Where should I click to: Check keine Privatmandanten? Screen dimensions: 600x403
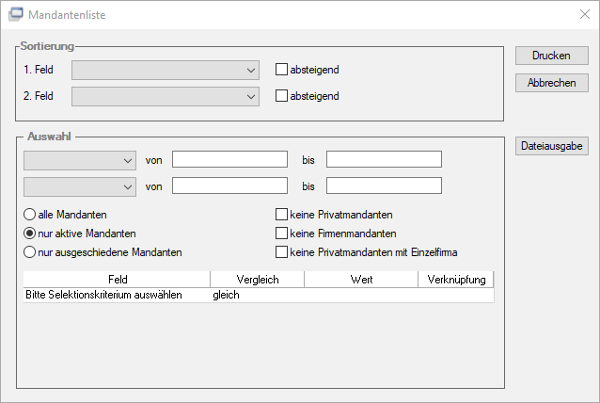tap(282, 214)
